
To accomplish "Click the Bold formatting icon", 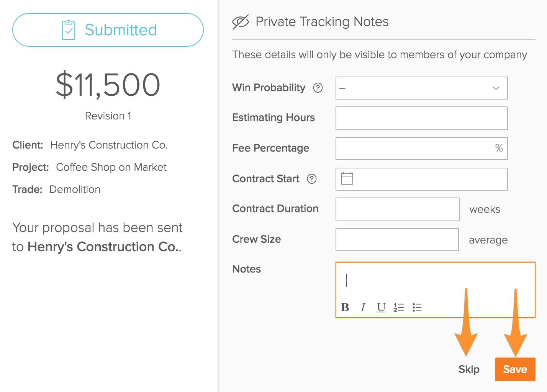I will point(345,307).
